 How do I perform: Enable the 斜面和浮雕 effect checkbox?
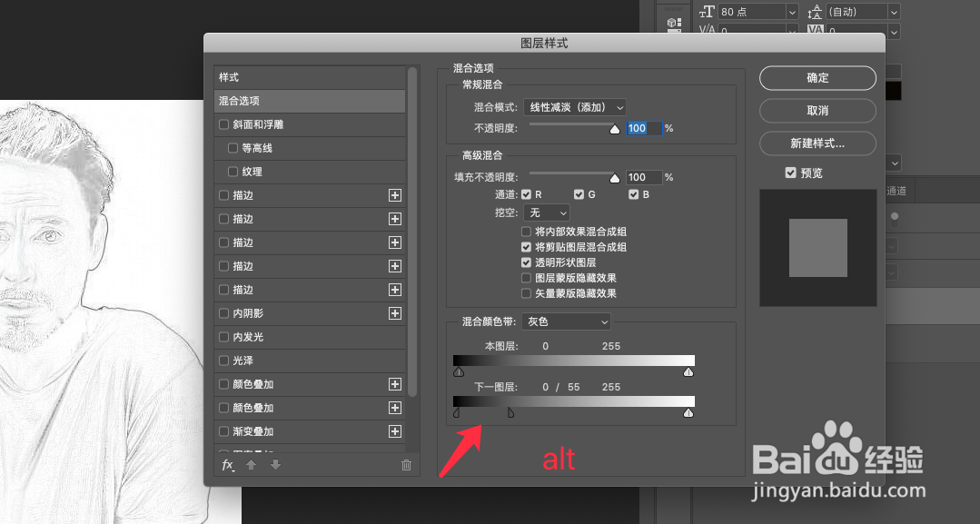pyautogui.click(x=223, y=124)
